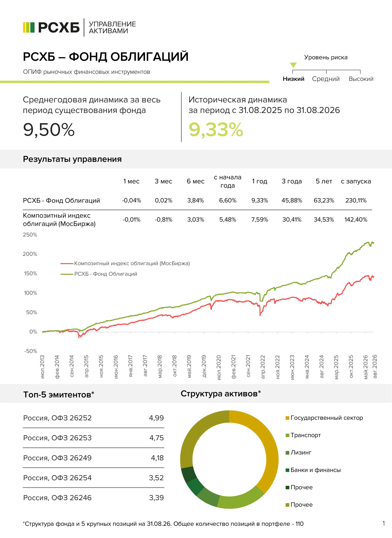Image resolution: width=392 pixels, height=538 pixels.
Task: Click the Государственный сектор yellow legend swatch
Action: pyautogui.click(x=287, y=418)
